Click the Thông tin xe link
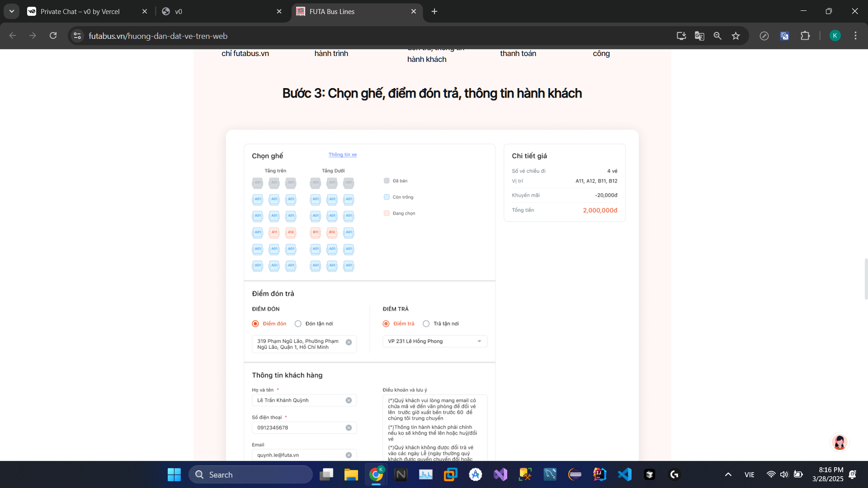Image resolution: width=868 pixels, height=488 pixels. 342,155
